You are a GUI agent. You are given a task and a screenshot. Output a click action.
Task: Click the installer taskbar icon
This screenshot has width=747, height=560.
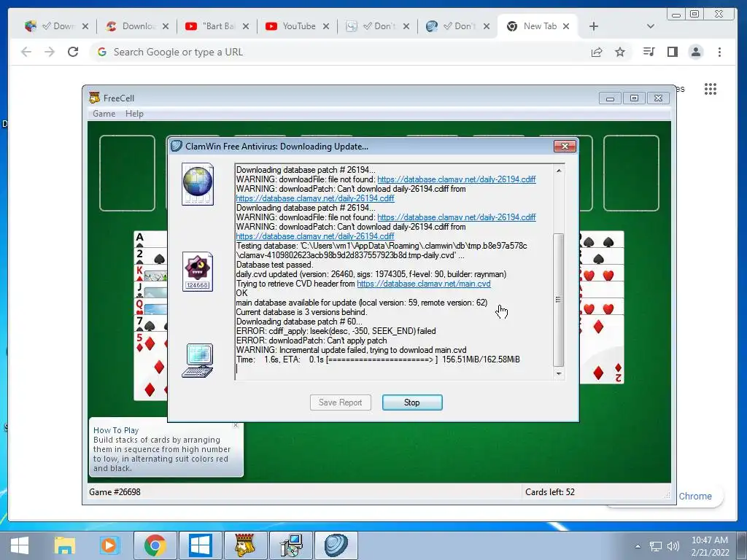pyautogui.click(x=290, y=545)
